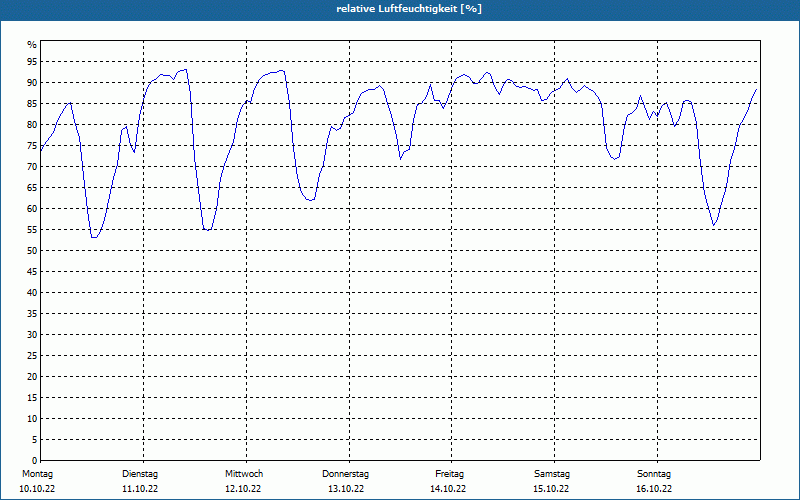Click the y-axis value 60
The image size is (800, 500).
pos(32,209)
